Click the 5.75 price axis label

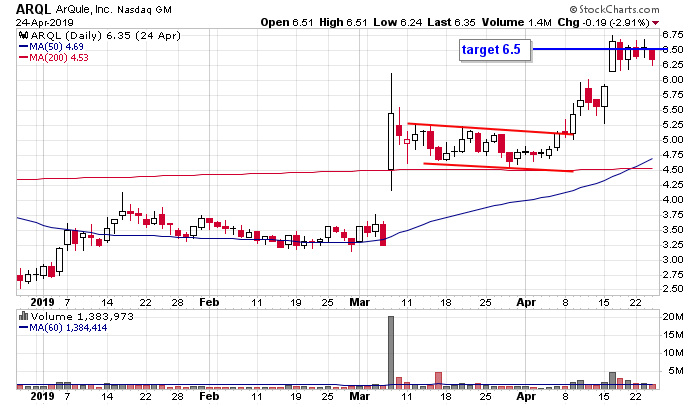pos(673,95)
